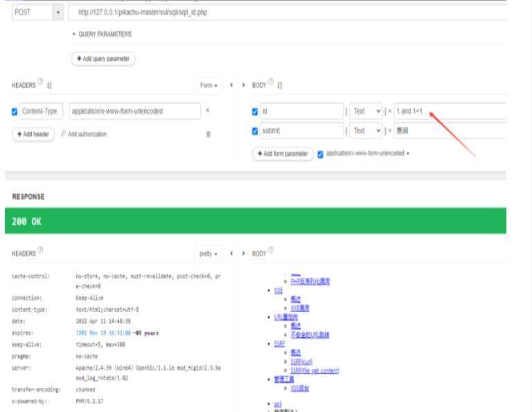
Task: Open the SSRF(curl) link
Action: [x=301, y=361]
